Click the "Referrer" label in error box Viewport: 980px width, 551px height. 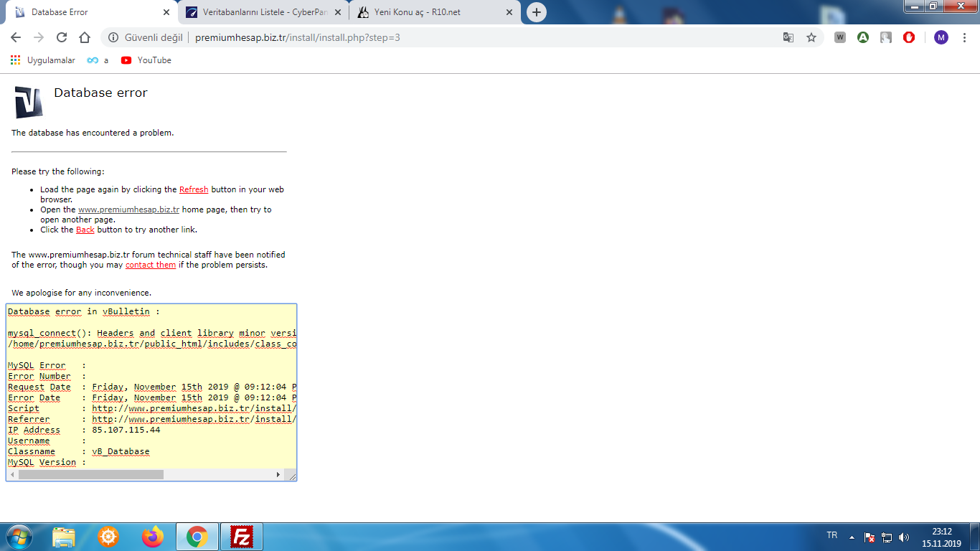click(x=29, y=419)
